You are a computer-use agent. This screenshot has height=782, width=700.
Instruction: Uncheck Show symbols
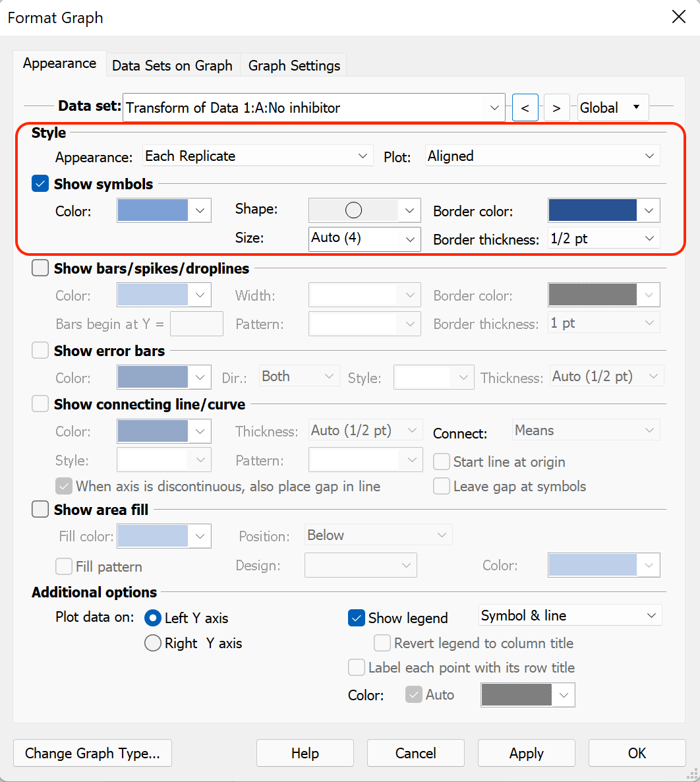pyautogui.click(x=40, y=183)
